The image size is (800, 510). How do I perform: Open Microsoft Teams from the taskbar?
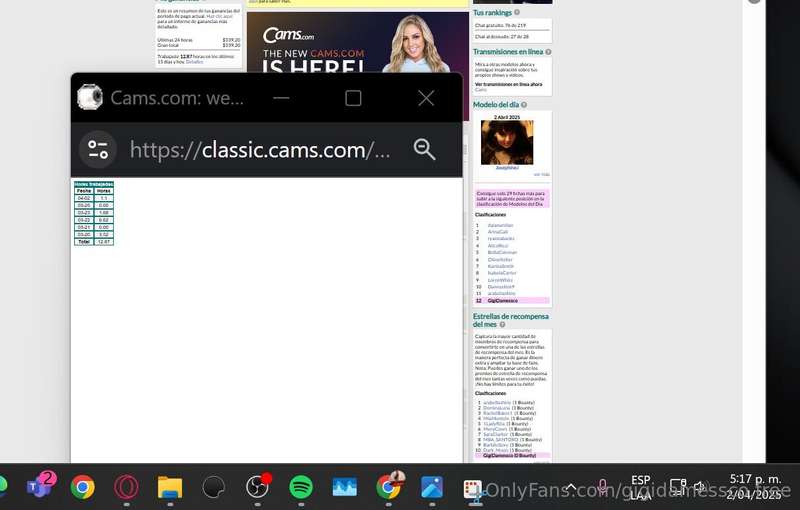40,486
